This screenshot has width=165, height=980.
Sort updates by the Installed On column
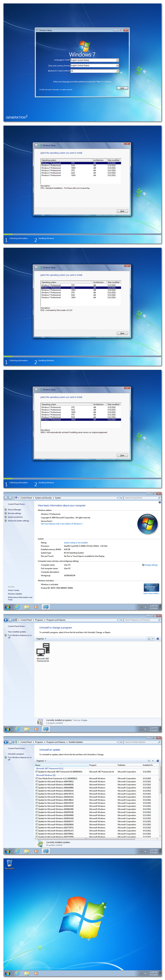point(148,765)
